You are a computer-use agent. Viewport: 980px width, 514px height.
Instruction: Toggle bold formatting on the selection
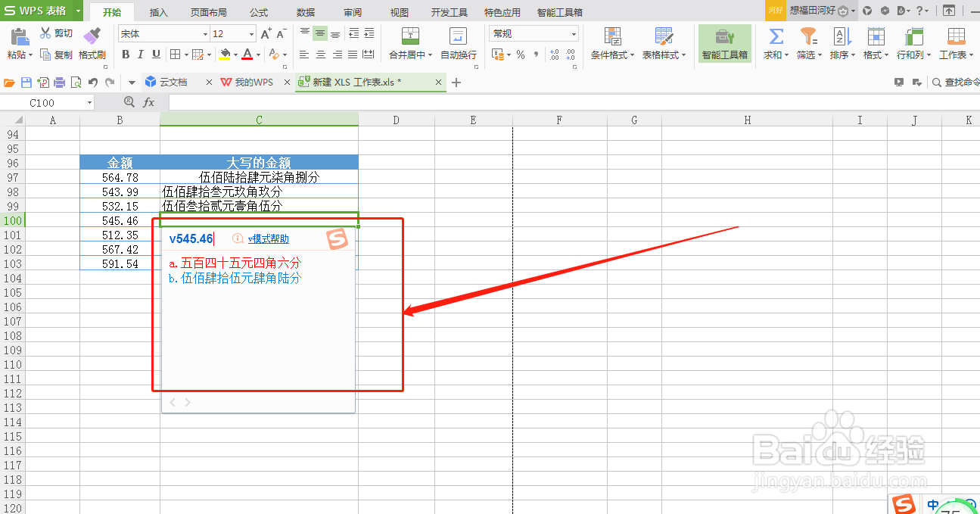126,55
